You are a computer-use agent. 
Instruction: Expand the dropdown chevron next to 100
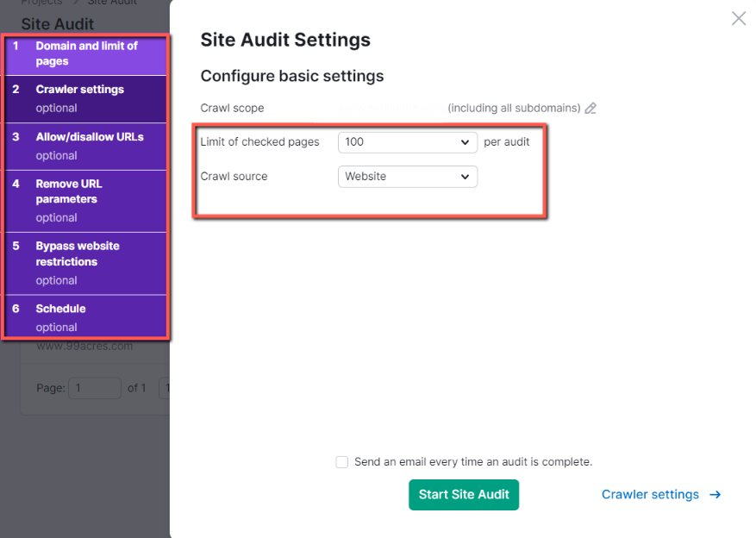pos(466,142)
